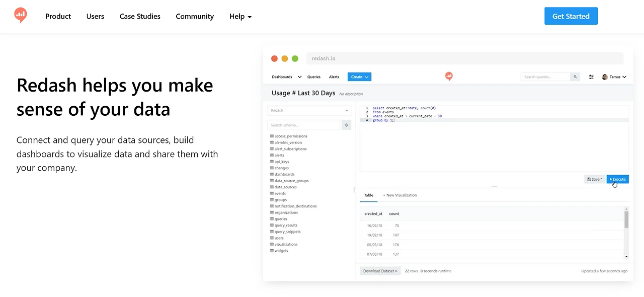Click the 08/03/18 date cell
644x297 pixels.
(374, 245)
